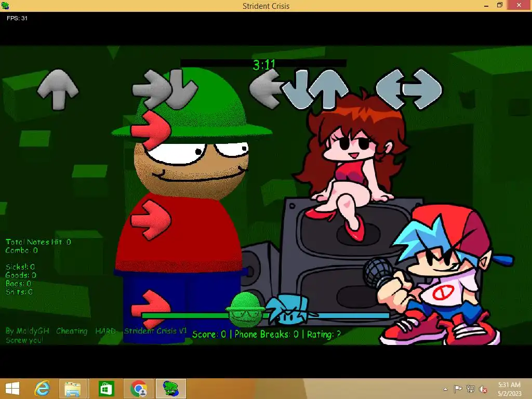532x399 pixels.
Task: Click the 'Sicks!: 0' text
Action: (20, 267)
